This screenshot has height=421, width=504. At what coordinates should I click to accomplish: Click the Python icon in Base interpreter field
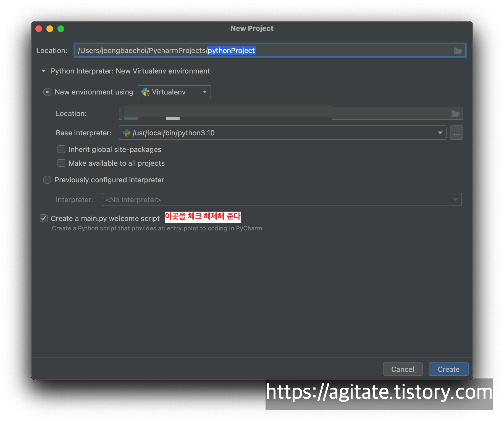click(x=127, y=133)
